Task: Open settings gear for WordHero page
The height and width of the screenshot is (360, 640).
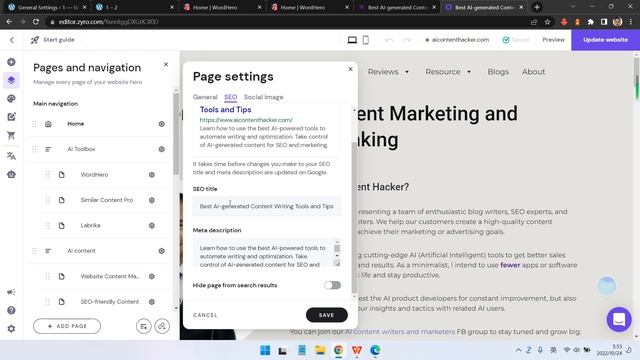Action: [152, 175]
